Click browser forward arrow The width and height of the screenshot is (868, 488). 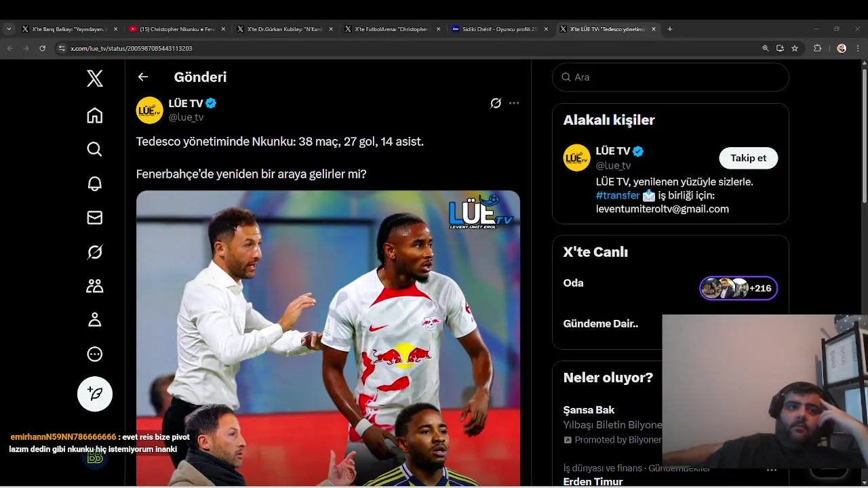[x=26, y=48]
